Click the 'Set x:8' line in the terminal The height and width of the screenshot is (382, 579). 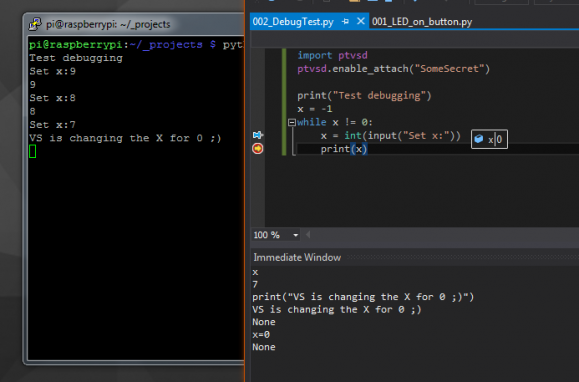(x=52, y=98)
